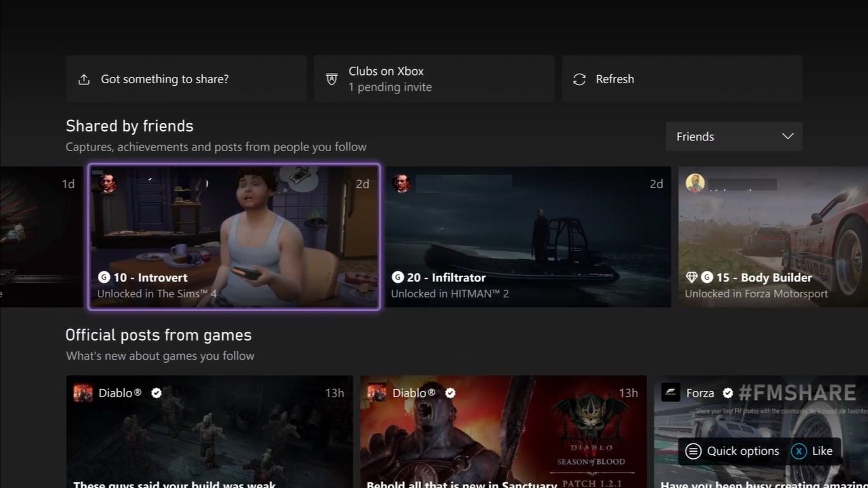Open the Clubs on Xbox shield icon

tap(331, 79)
